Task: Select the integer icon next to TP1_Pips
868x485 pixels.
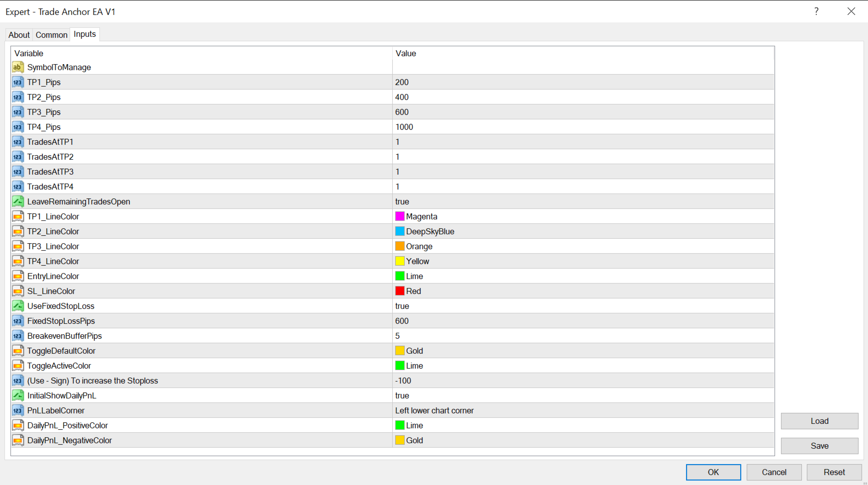Action: [x=18, y=82]
